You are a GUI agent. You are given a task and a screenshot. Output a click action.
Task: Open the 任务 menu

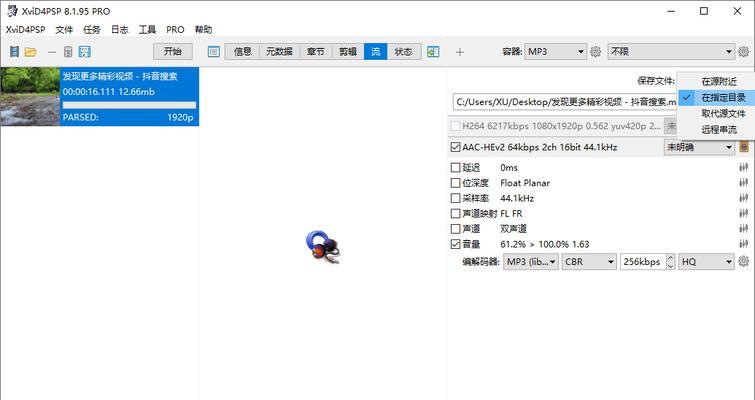(x=91, y=29)
